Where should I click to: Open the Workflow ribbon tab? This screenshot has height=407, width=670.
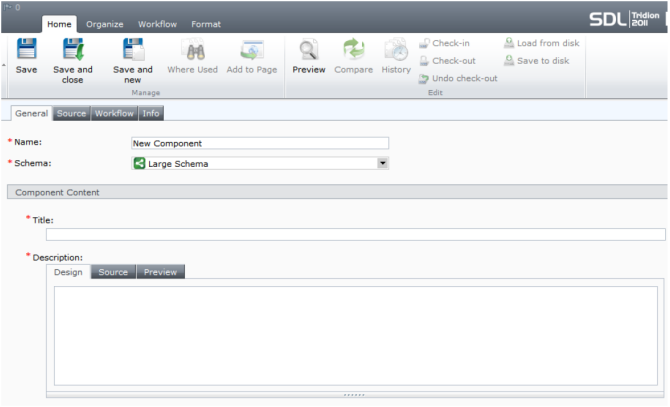tap(158, 24)
